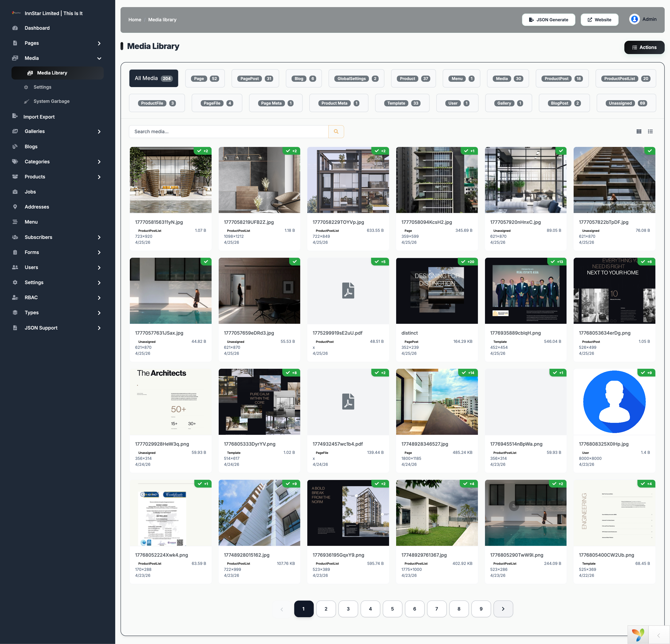Click the Search media input field
Viewport: 670px width, 644px height.
point(228,132)
